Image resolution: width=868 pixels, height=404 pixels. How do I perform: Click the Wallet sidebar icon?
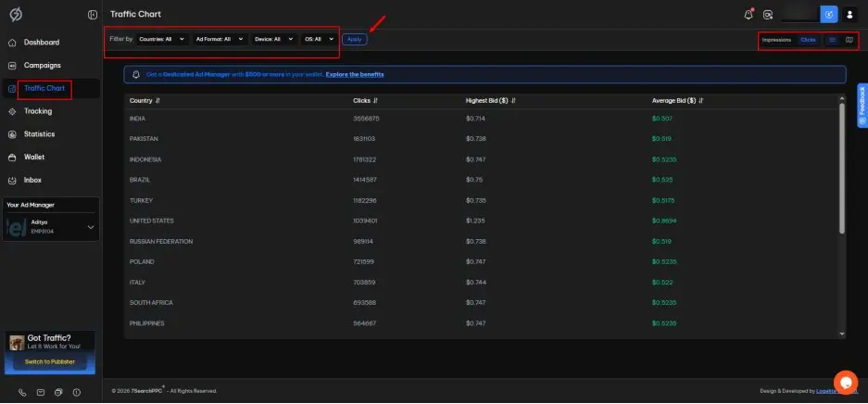pos(12,158)
